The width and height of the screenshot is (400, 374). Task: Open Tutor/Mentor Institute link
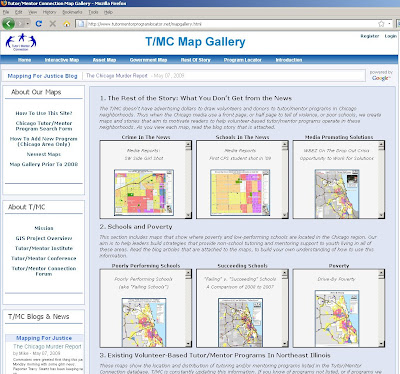(x=44, y=248)
